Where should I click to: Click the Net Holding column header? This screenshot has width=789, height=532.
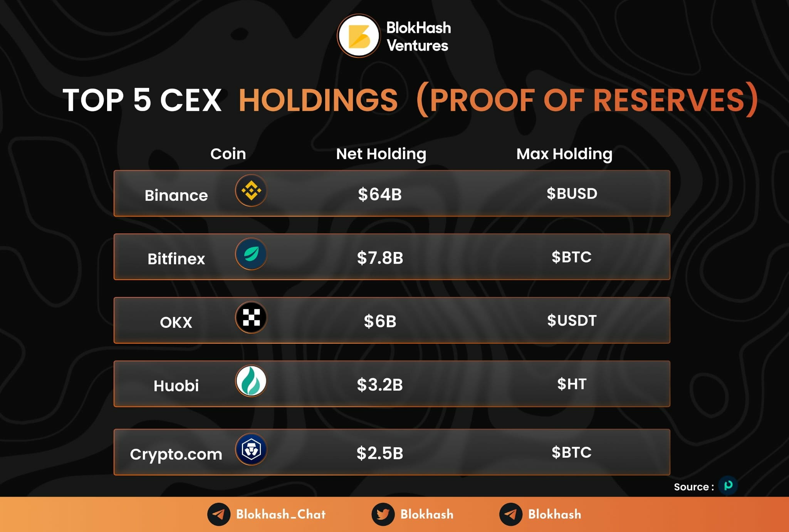[381, 154]
